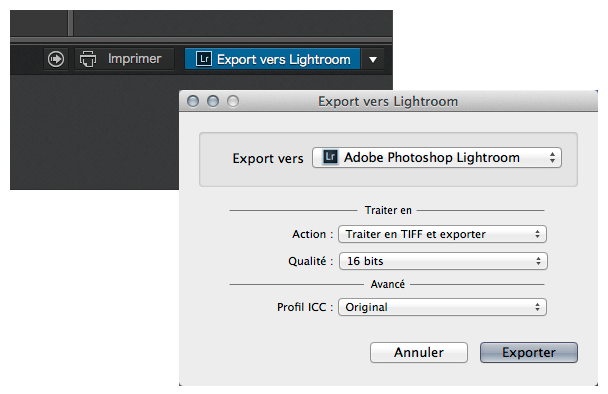Screen dimensions: 608x394
Task: Click the Export vers Lightroom toolbar button
Action: (272, 59)
